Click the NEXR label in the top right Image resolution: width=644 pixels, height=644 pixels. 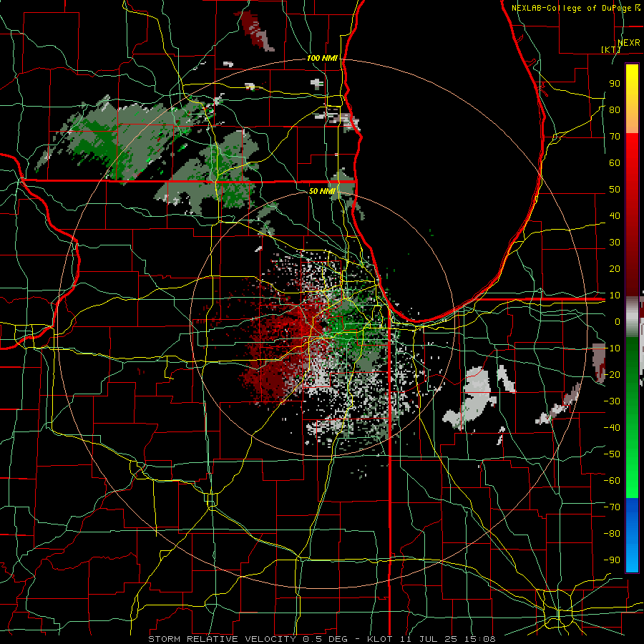tap(629, 43)
